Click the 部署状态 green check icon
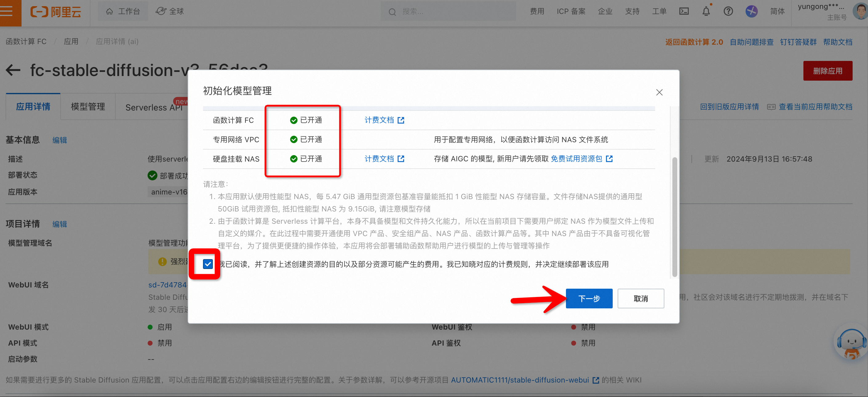 (x=152, y=176)
